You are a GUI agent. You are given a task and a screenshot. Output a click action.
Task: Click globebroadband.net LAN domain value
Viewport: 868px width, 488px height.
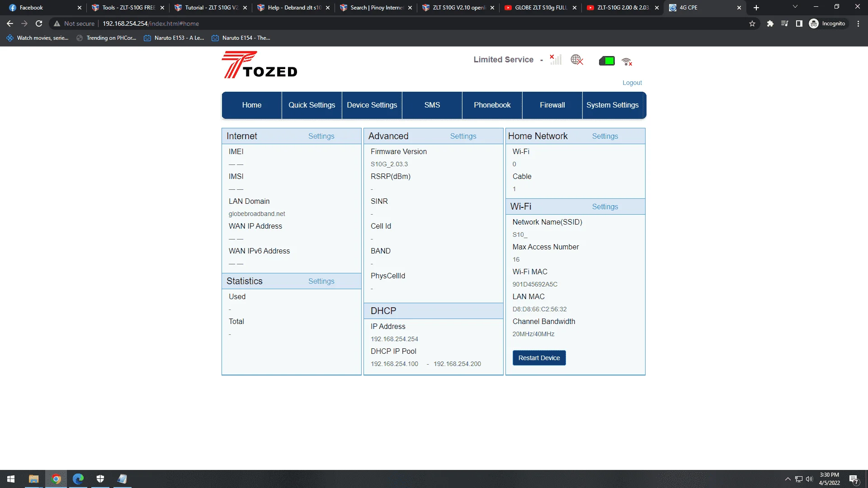257,214
